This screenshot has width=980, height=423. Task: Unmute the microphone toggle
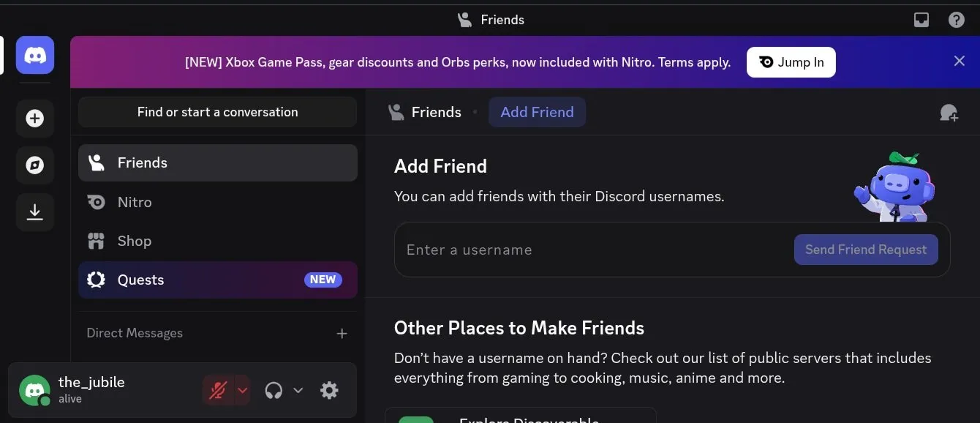tap(218, 391)
